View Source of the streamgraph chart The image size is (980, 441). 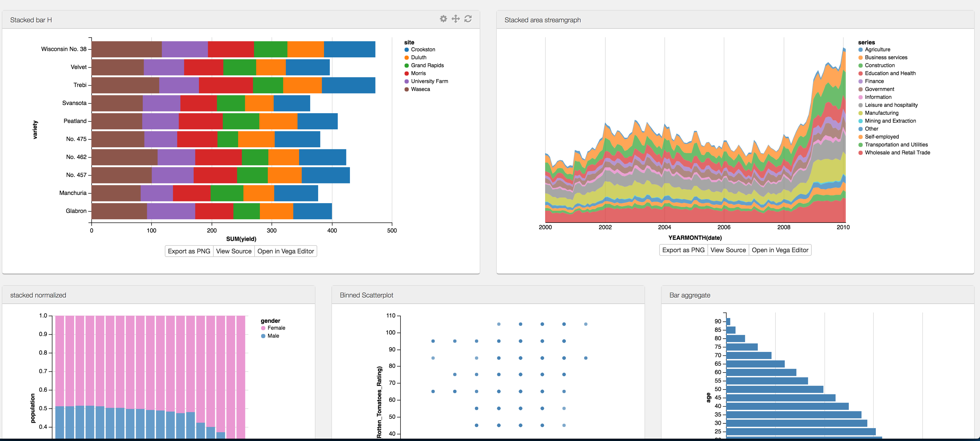point(728,250)
